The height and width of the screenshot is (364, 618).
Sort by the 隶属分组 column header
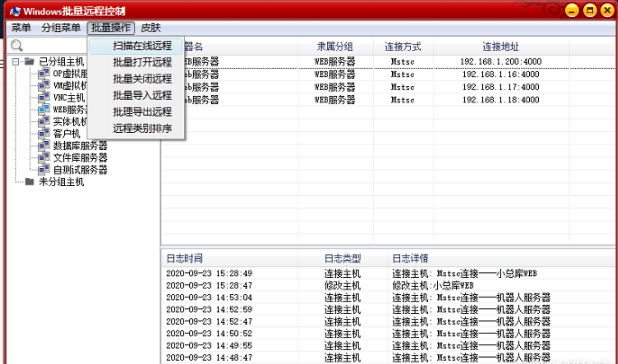(335, 47)
